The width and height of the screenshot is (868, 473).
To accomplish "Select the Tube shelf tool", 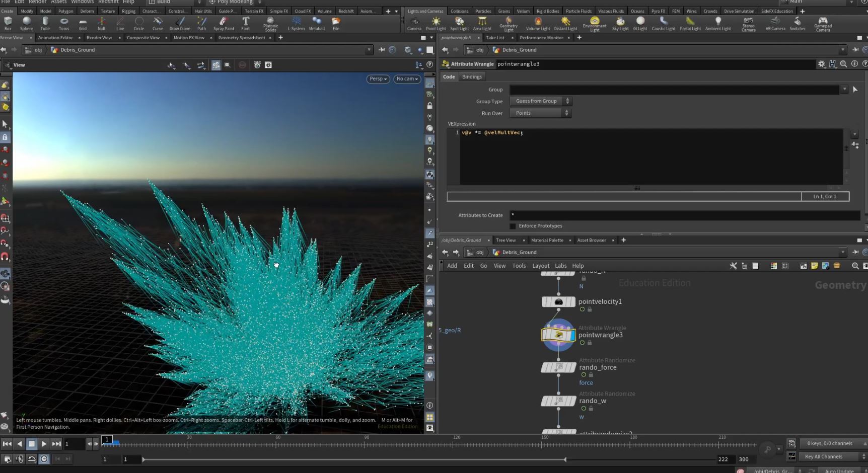I will click(45, 23).
